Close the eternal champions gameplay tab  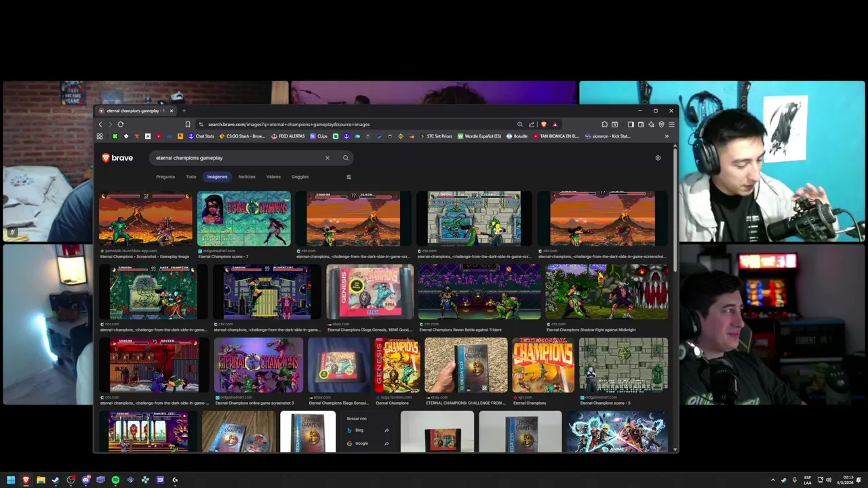[x=172, y=110]
